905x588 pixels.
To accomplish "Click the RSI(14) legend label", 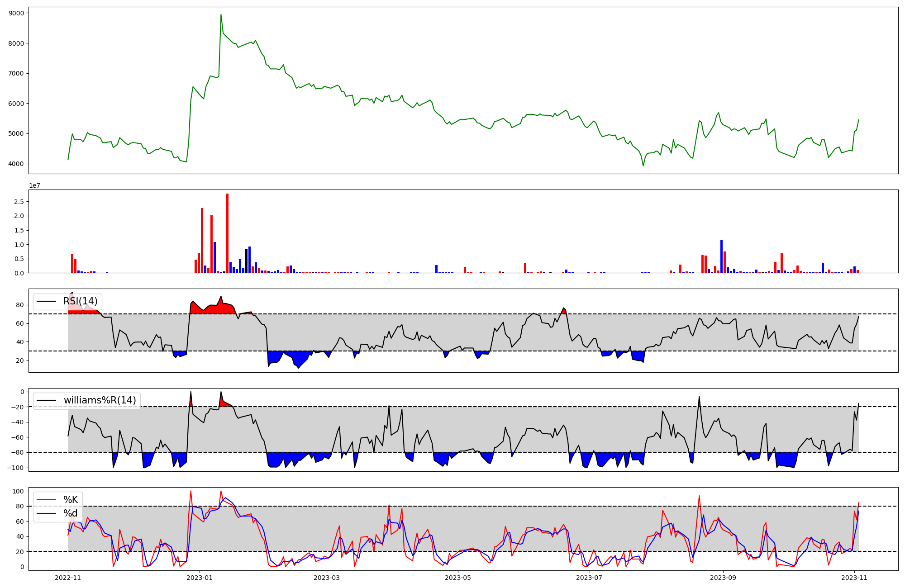I will point(80,301).
